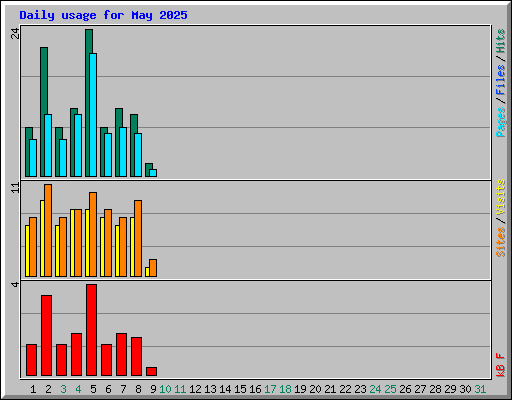Click green weekend day label '11'

[180, 389]
